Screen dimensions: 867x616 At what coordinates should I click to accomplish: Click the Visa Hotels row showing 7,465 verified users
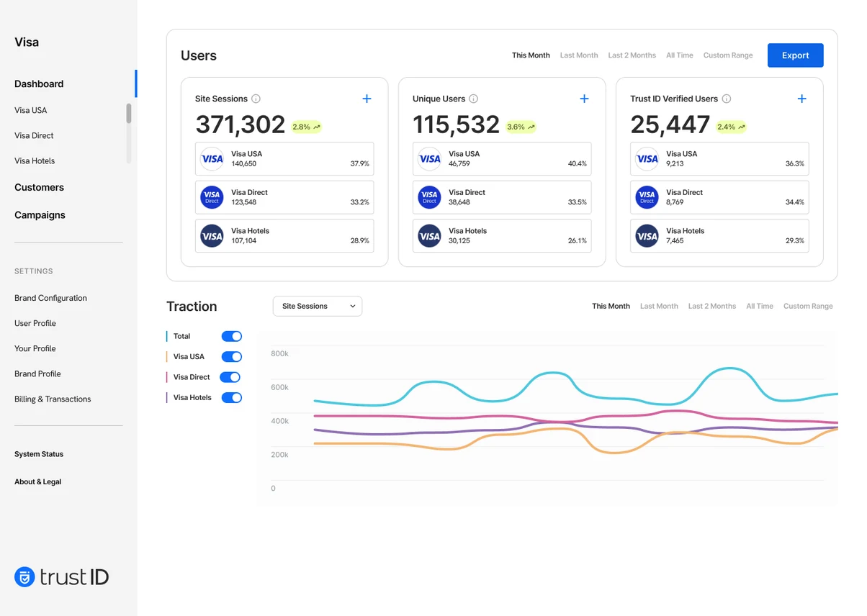tap(719, 236)
